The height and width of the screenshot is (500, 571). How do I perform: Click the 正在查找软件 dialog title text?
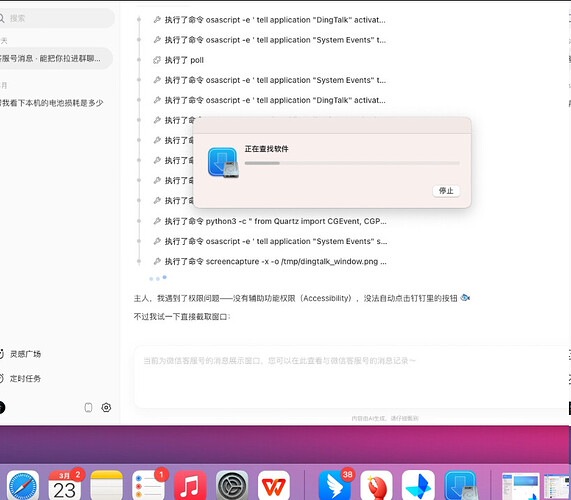click(x=267, y=149)
